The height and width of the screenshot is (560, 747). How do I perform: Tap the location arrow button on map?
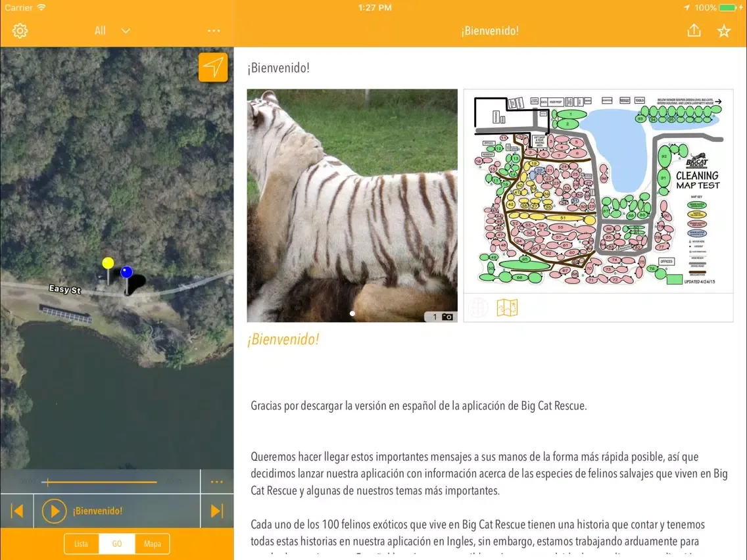pos(213,67)
